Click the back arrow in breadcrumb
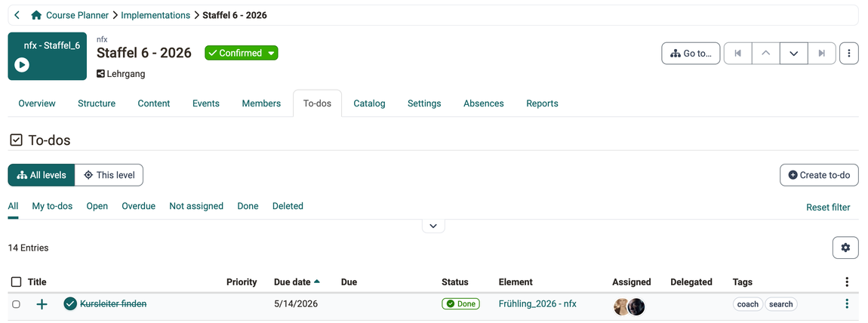The image size is (868, 323). (17, 16)
